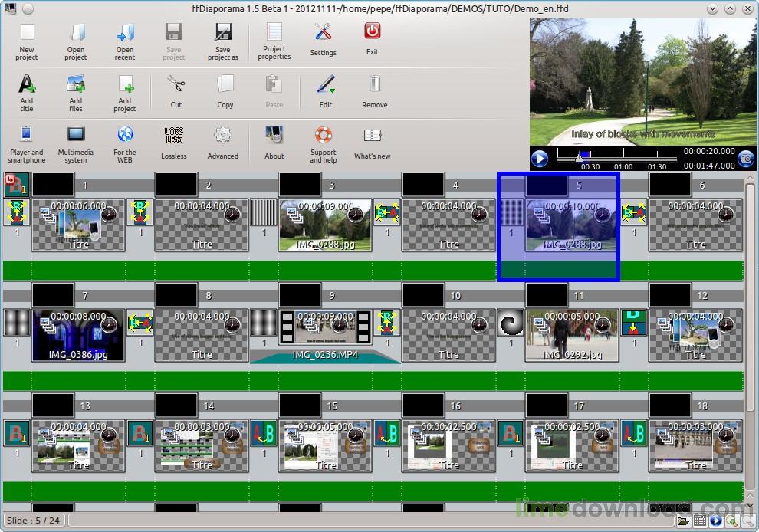The height and width of the screenshot is (532, 759).
Task: Toggle preview mode button in the status bar
Action: pos(716,521)
